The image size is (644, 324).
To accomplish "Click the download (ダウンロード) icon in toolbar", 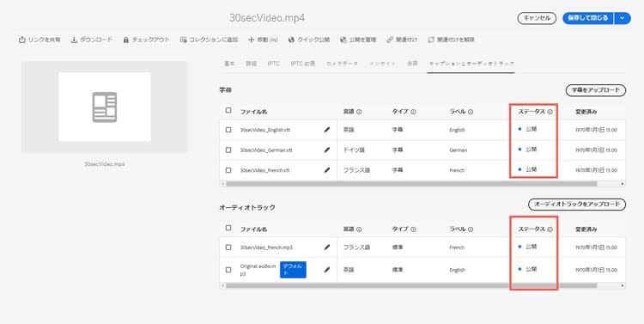I will tap(74, 40).
